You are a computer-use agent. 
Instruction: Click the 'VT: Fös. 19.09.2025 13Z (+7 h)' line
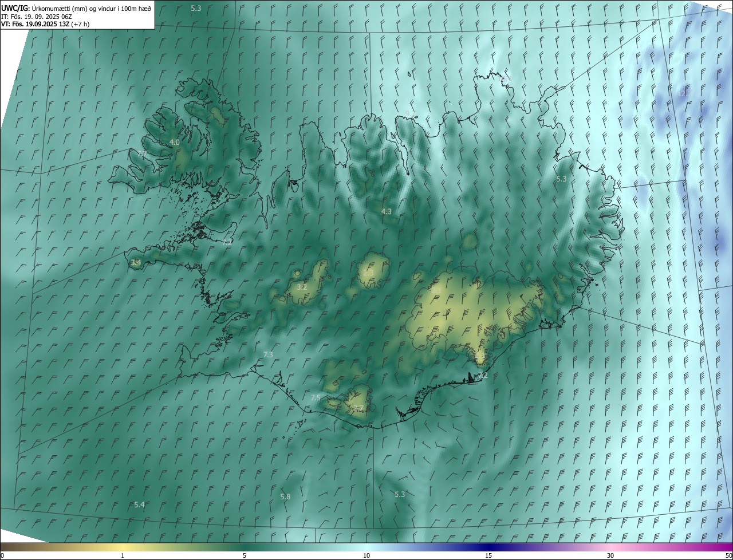[x=45, y=24]
